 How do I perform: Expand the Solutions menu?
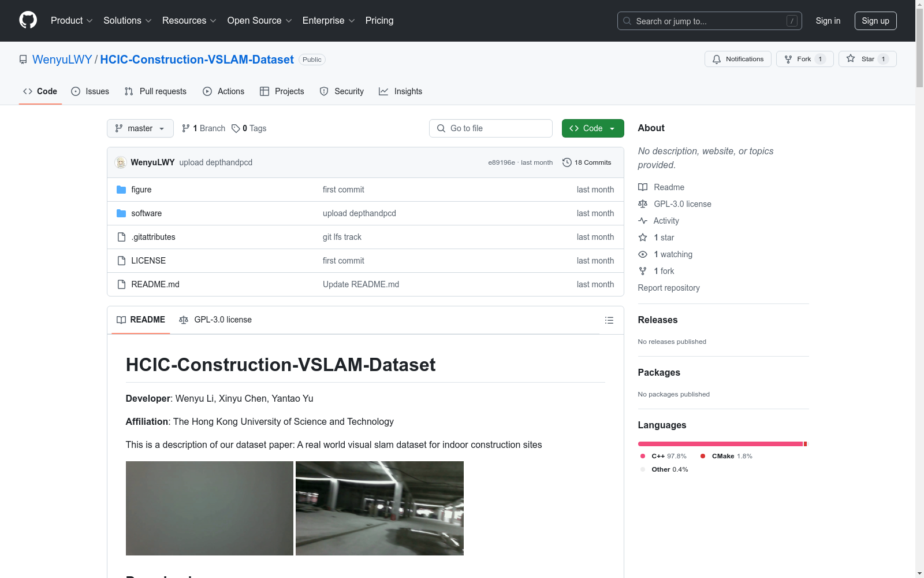(x=128, y=21)
